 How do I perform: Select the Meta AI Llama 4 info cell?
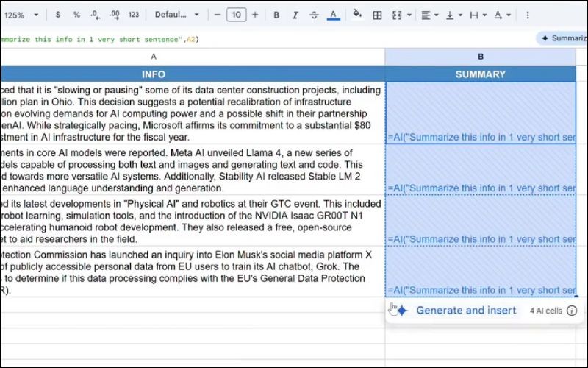(x=193, y=170)
